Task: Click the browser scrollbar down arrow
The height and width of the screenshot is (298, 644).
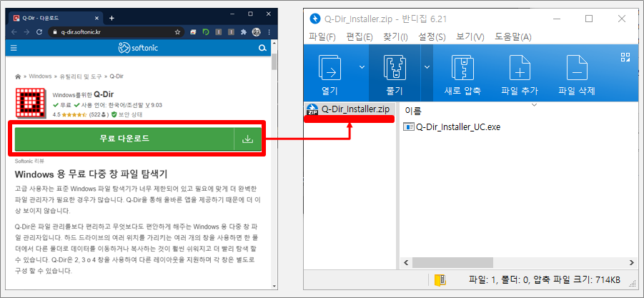Action: point(274,286)
